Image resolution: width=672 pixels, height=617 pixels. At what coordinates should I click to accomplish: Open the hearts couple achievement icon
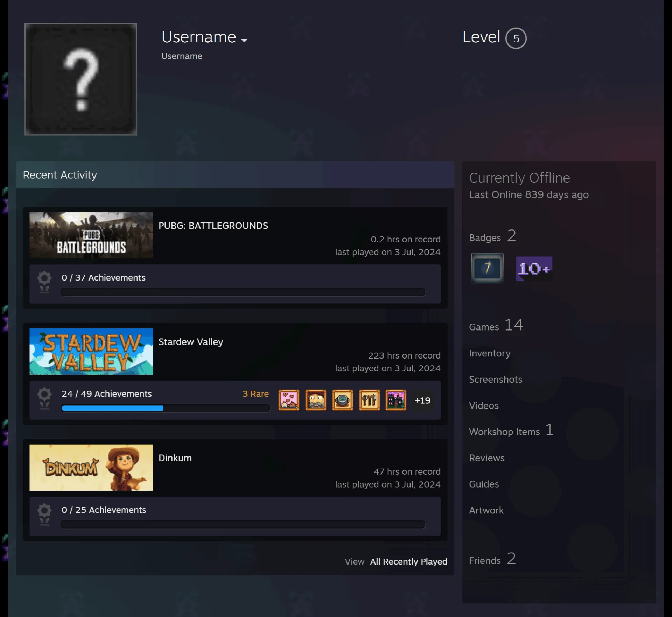tap(289, 400)
